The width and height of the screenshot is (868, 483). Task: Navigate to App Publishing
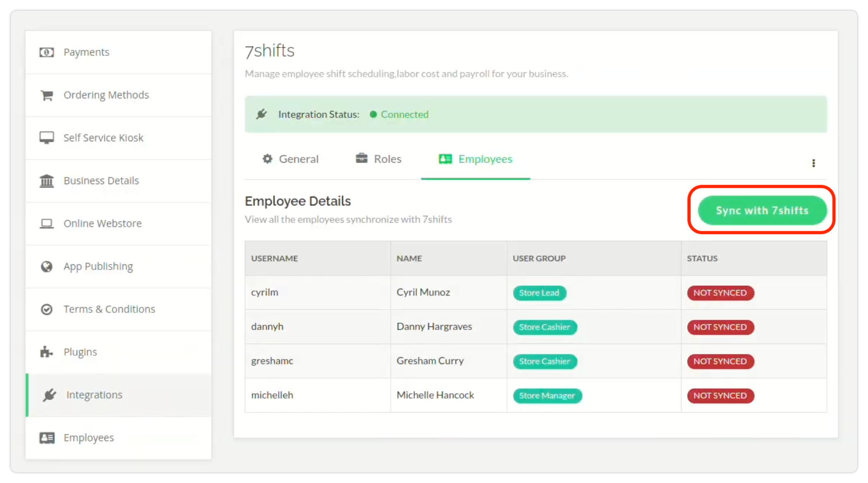(118, 267)
